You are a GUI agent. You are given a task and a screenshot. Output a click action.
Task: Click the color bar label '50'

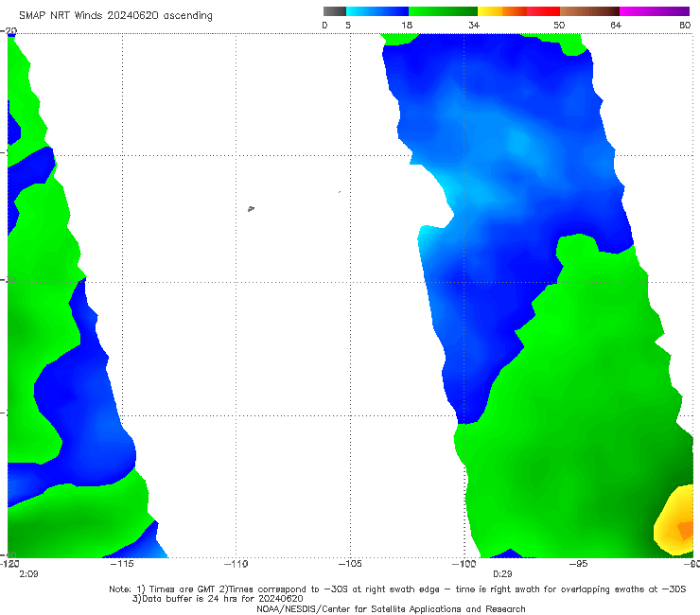tap(559, 25)
